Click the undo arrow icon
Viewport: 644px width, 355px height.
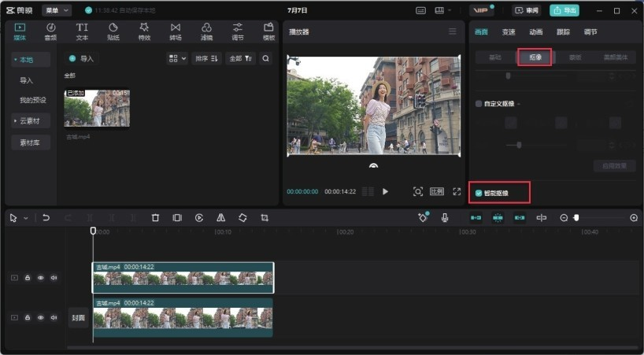point(46,218)
